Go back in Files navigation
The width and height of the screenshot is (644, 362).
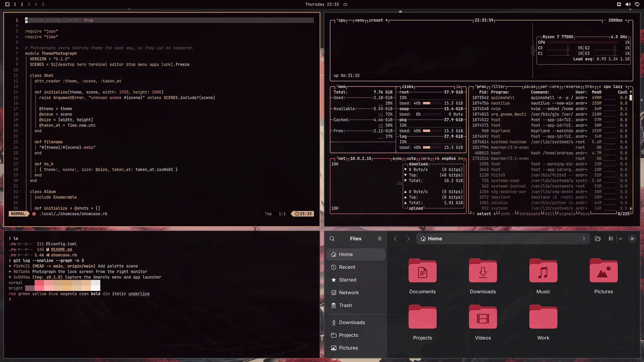pyautogui.click(x=395, y=239)
